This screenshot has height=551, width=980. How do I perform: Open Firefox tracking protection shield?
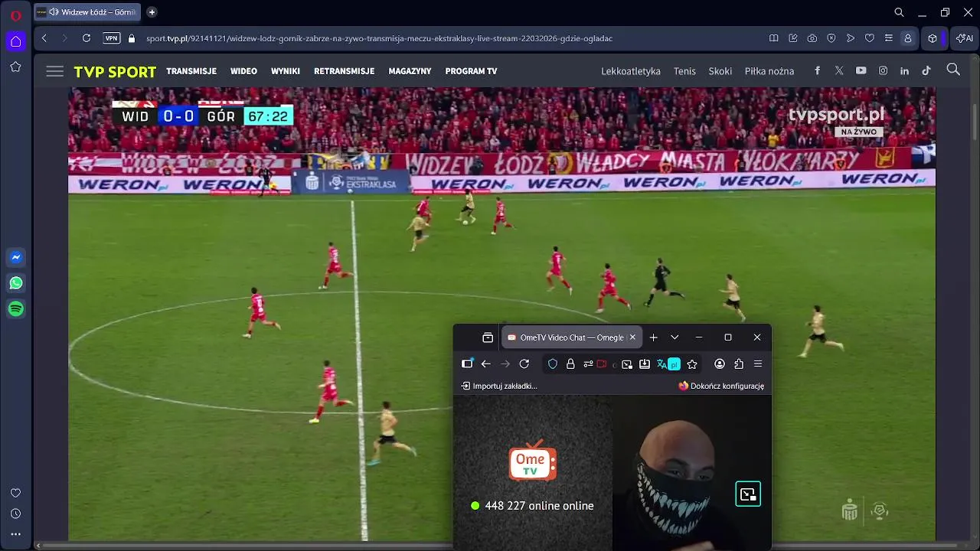(553, 364)
